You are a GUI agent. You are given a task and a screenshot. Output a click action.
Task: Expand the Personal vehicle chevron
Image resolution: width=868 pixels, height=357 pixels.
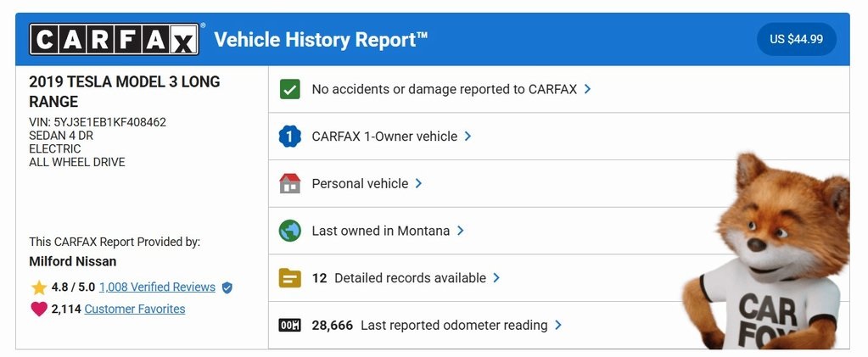click(x=418, y=183)
